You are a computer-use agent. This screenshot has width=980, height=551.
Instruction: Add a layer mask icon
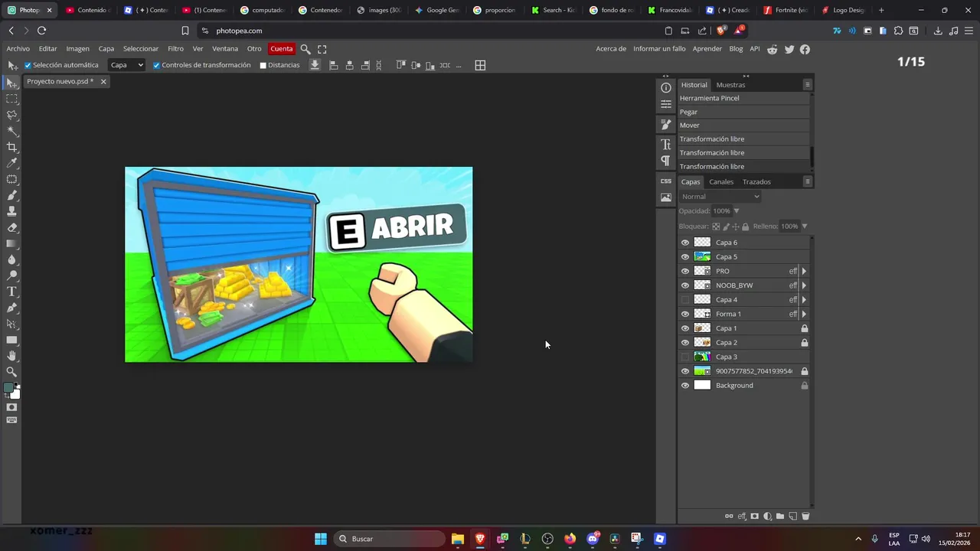pyautogui.click(x=755, y=517)
